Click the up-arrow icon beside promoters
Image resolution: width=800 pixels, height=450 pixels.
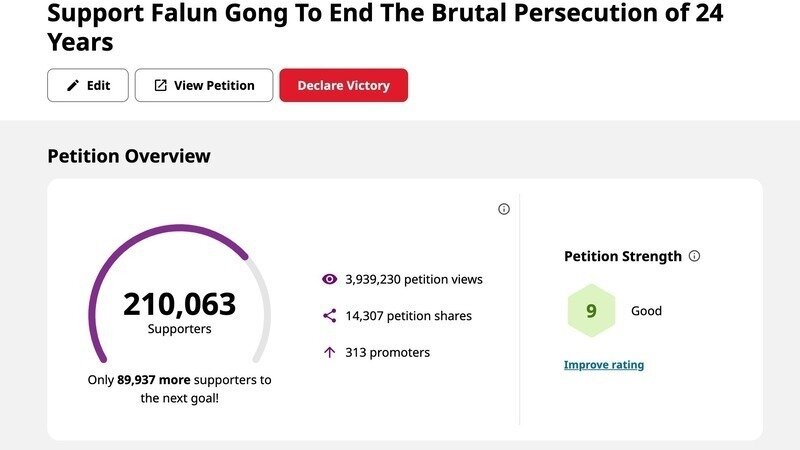329,352
